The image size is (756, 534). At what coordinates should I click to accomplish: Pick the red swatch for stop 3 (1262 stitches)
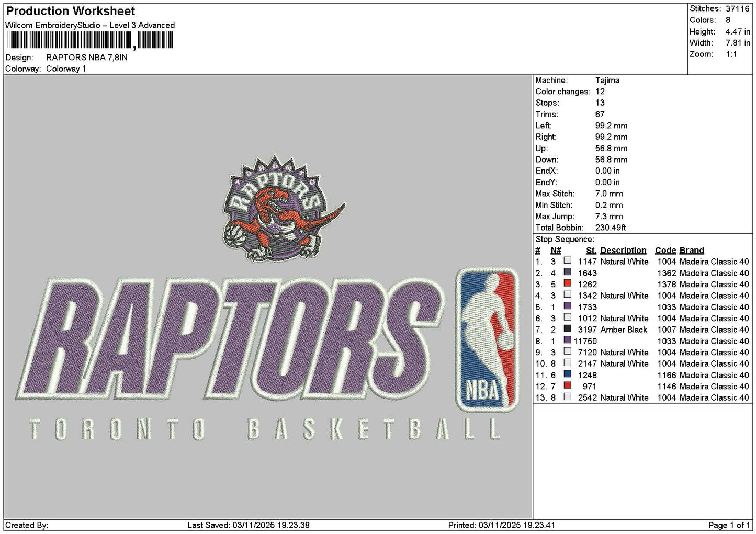click(568, 283)
